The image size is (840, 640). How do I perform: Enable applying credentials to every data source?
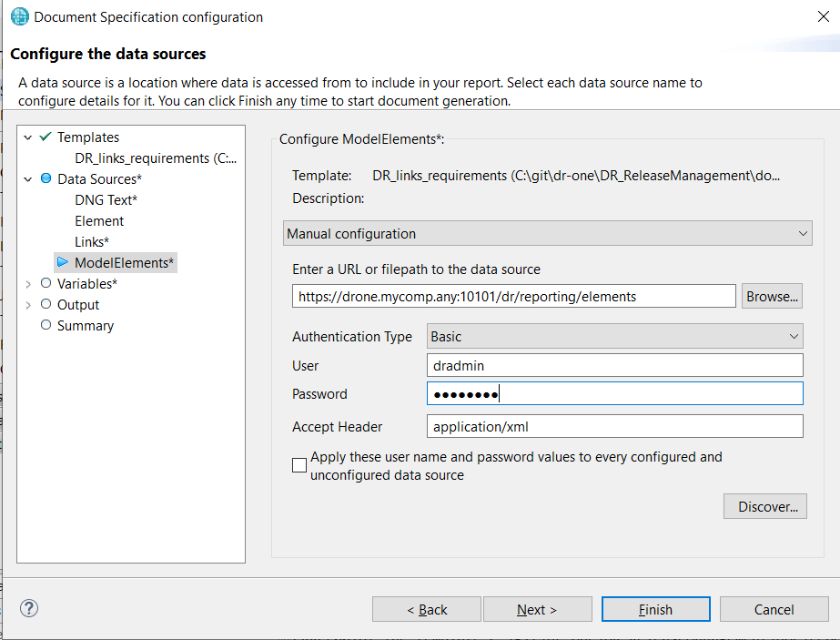[x=299, y=465]
